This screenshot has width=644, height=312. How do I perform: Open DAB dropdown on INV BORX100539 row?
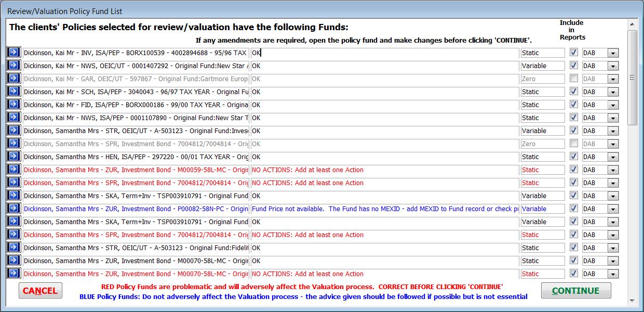click(x=613, y=53)
